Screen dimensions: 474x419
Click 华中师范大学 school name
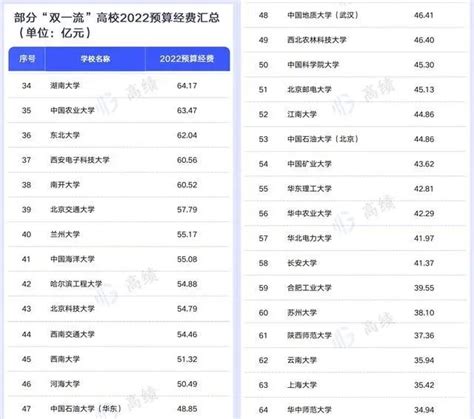pos(310,410)
